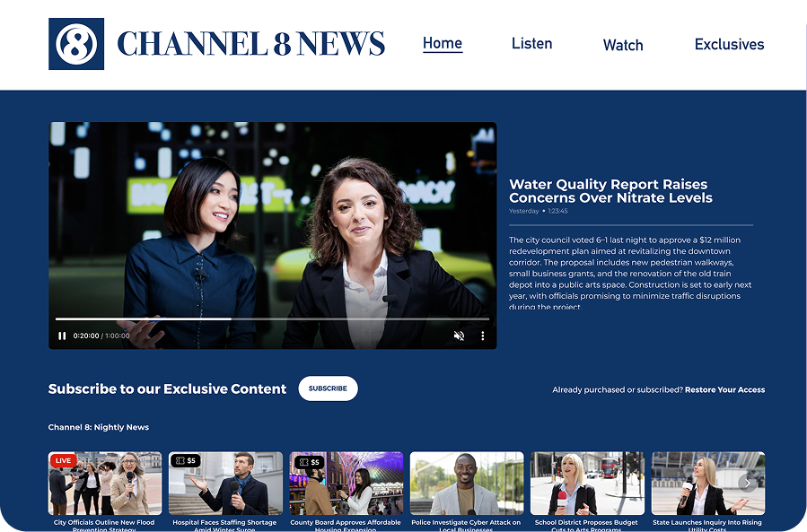Click the Restore Your Access link
Viewport: 807px width, 532px height.
724,389
